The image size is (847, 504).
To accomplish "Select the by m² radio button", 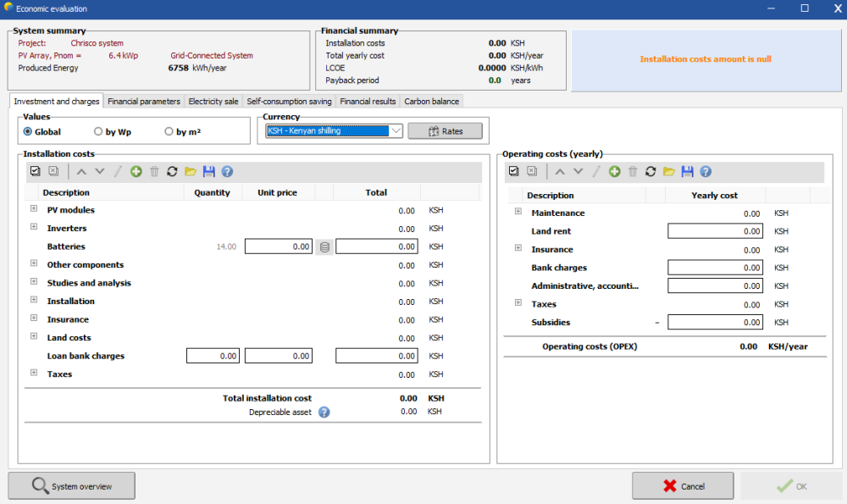I will tap(169, 131).
